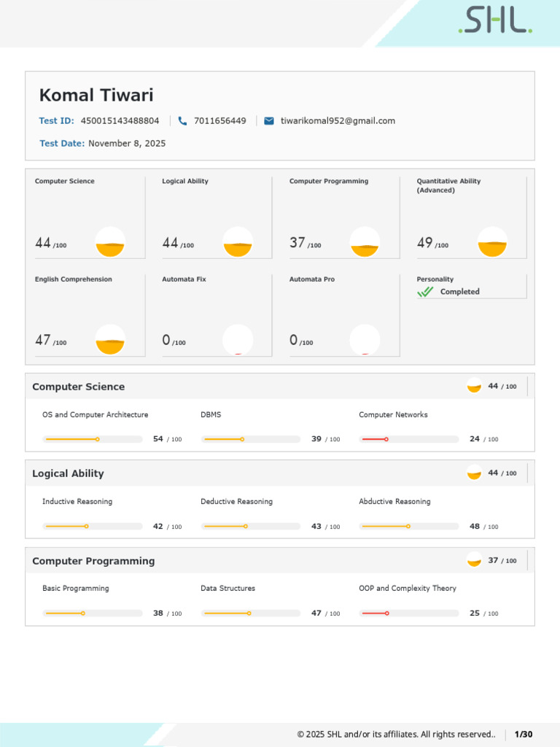Click the 54 / 100 score value
The height and width of the screenshot is (747, 560).
point(168,438)
